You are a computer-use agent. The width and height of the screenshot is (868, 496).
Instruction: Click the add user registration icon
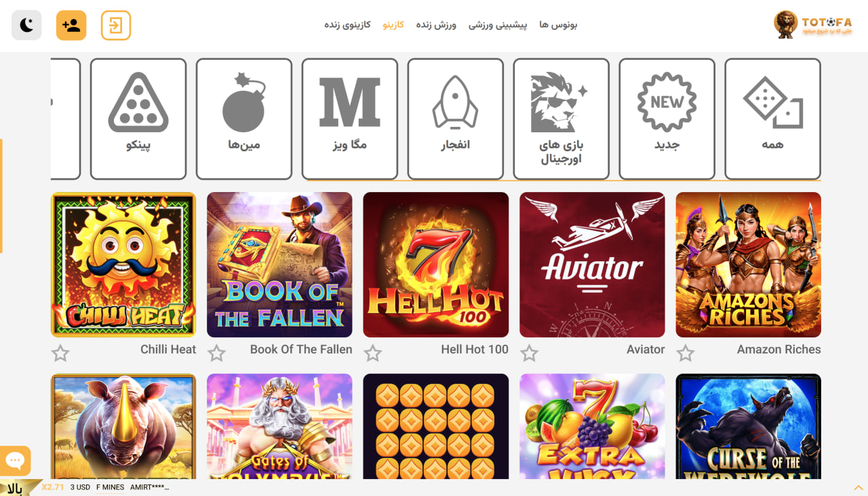tap(71, 25)
